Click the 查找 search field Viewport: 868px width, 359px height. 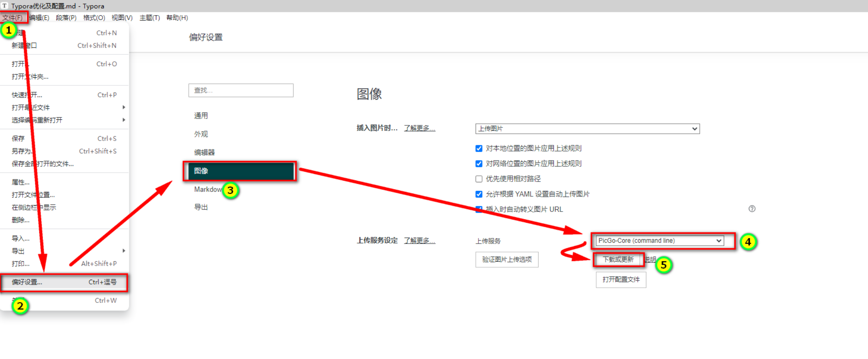(241, 91)
